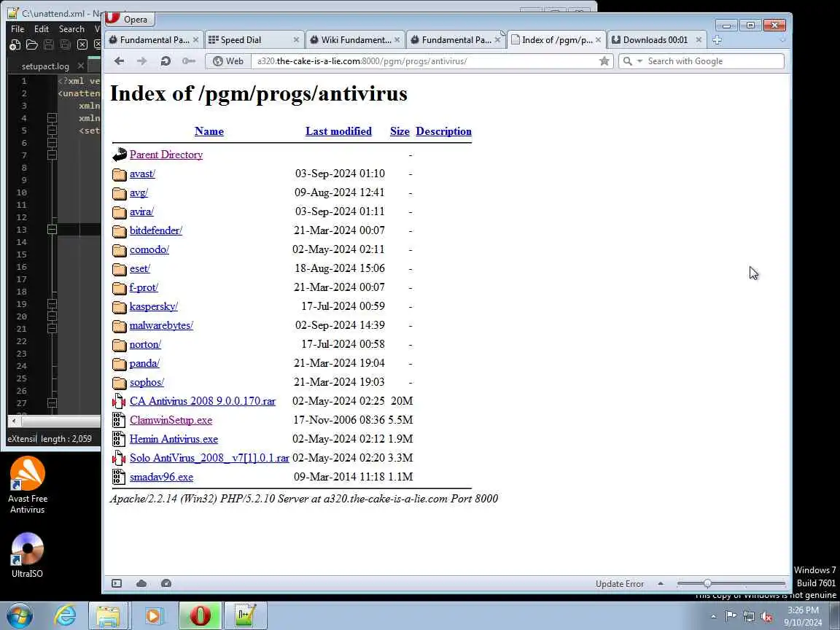Click the muted volume tray icon
This screenshot has height=630, width=840.
point(766,617)
